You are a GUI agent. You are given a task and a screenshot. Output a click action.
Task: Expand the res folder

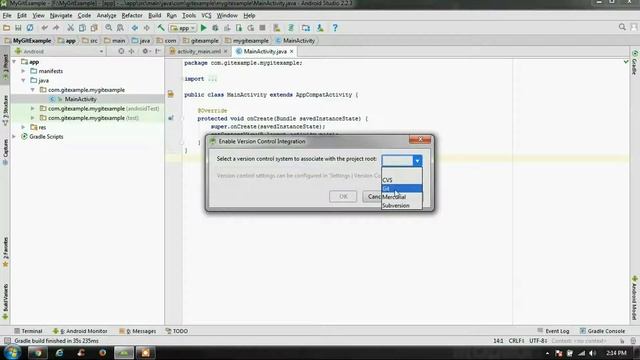(x=24, y=127)
